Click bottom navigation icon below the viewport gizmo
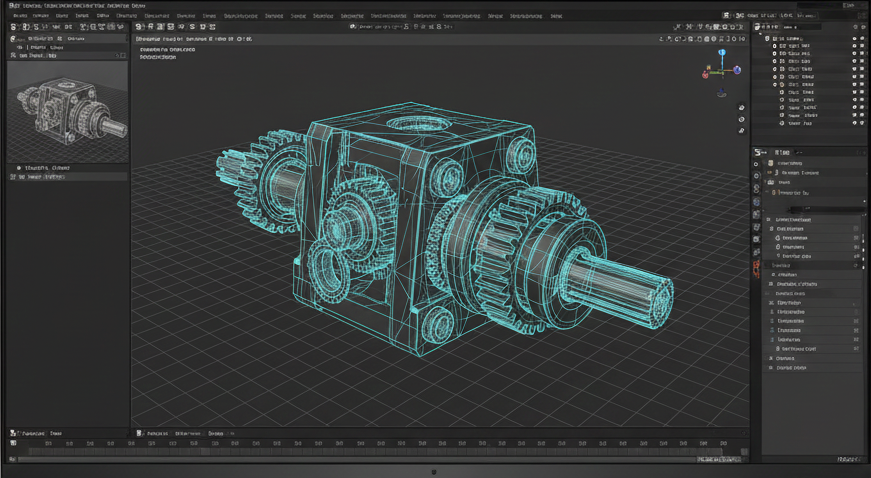 coord(741,131)
